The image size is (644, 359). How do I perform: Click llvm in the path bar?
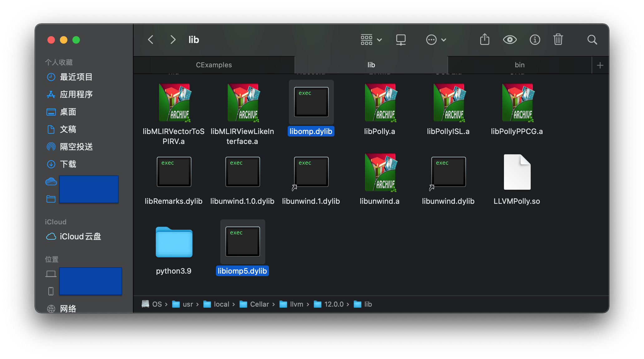(296, 304)
